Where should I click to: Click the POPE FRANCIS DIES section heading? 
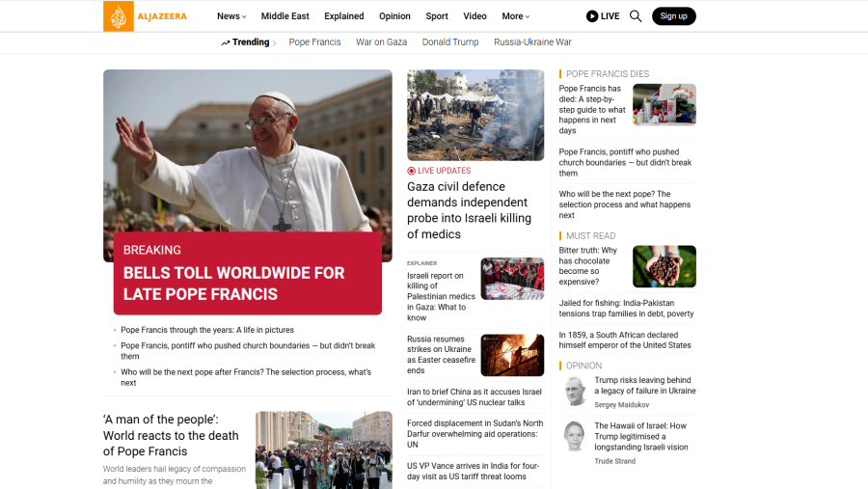click(x=608, y=73)
